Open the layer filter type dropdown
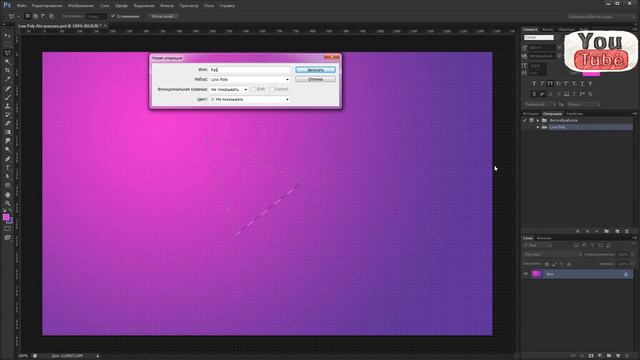Image resolution: width=640 pixels, height=360 pixels. point(538,246)
